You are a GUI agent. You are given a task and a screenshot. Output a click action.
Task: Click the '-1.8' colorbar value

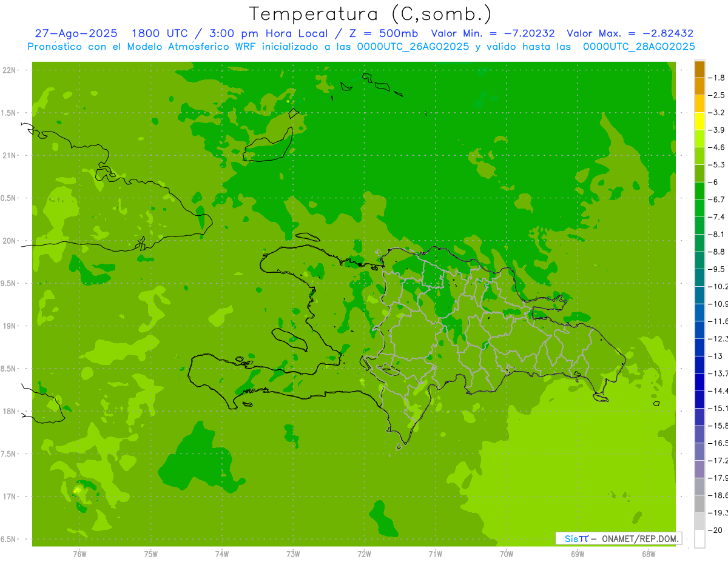click(717, 78)
